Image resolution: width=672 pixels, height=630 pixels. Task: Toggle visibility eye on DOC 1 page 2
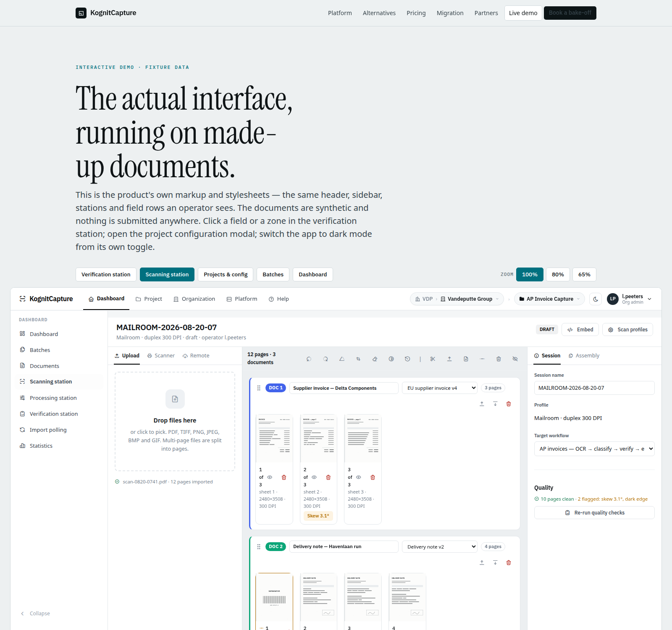point(314,478)
